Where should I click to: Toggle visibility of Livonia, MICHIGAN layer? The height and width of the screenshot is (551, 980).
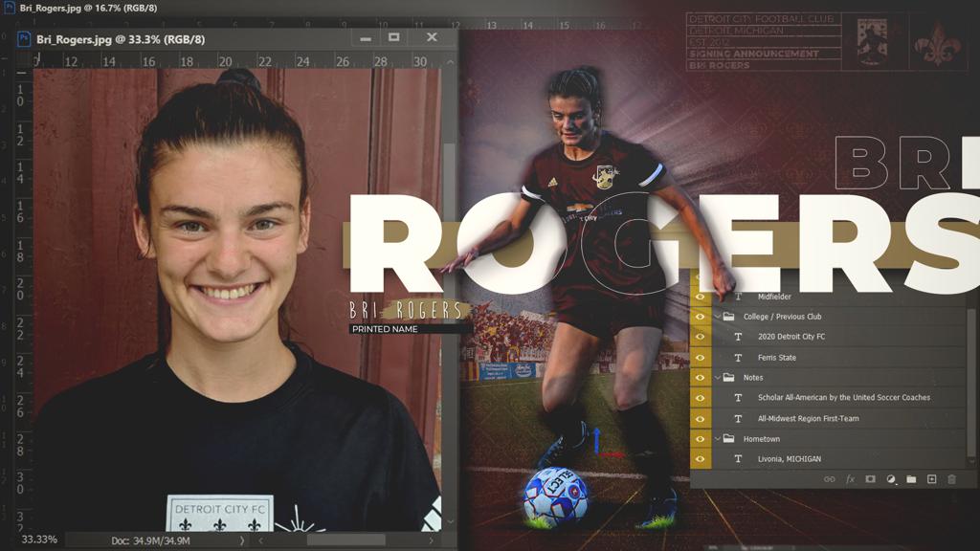[700, 459]
